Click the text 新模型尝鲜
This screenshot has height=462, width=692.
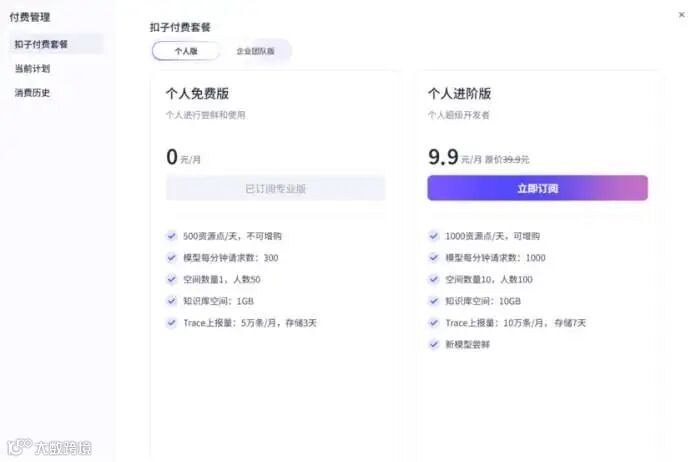pos(467,345)
